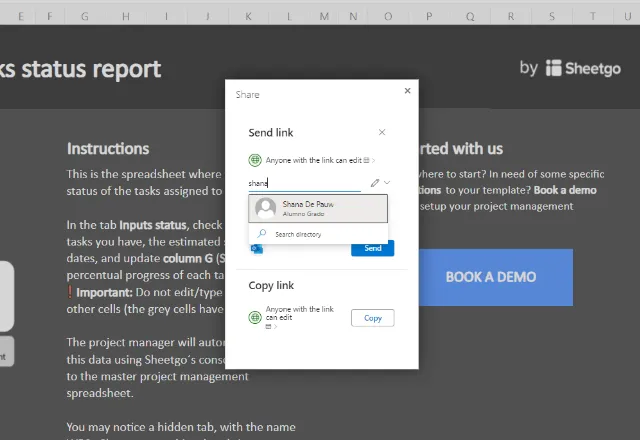Click the pencil edit-permission icon

point(375,183)
